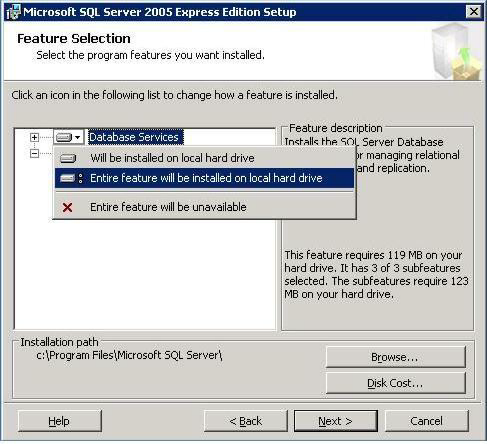Select the Database Services feature label
Image resolution: width=487 pixels, height=444 pixels.
pos(134,137)
